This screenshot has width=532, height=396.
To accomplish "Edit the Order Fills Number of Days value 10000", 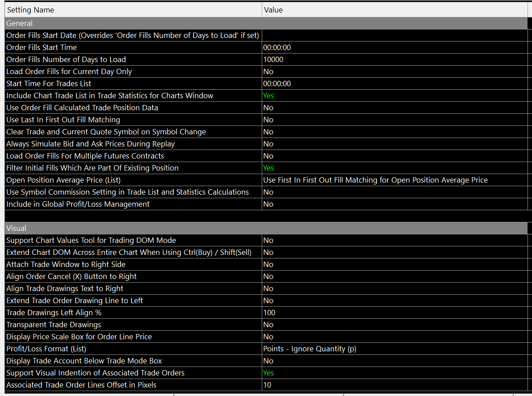I will click(394, 59).
